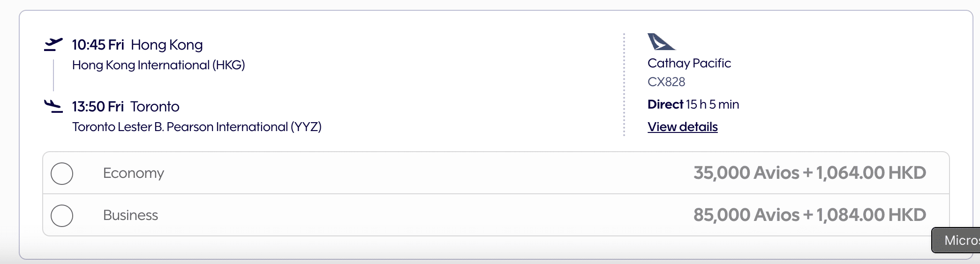The image size is (980, 264).
Task: Click the Toronto arrival city name
Action: pyautogui.click(x=155, y=107)
